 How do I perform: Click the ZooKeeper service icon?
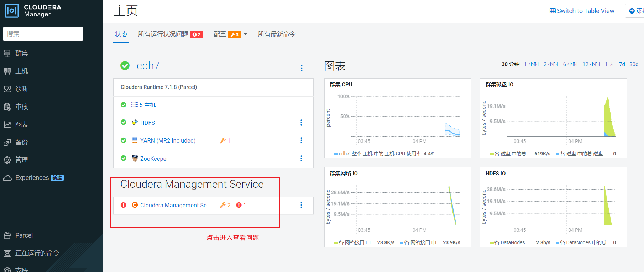coord(135,158)
